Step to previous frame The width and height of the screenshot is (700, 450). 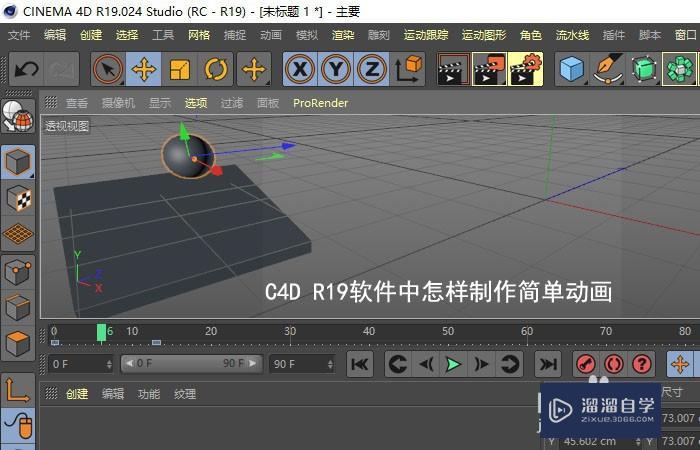click(x=426, y=364)
